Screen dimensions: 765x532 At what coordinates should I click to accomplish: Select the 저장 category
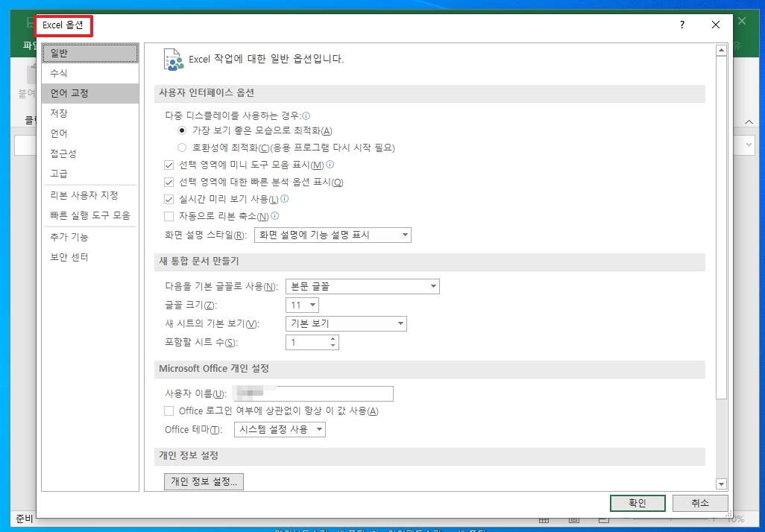[90, 113]
